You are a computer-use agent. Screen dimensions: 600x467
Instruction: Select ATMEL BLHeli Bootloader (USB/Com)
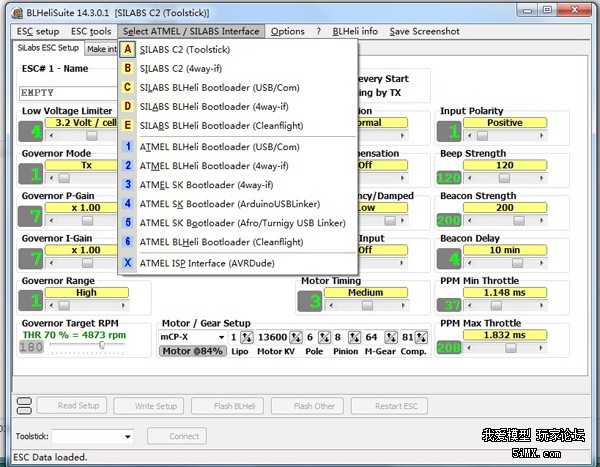pyautogui.click(x=237, y=147)
